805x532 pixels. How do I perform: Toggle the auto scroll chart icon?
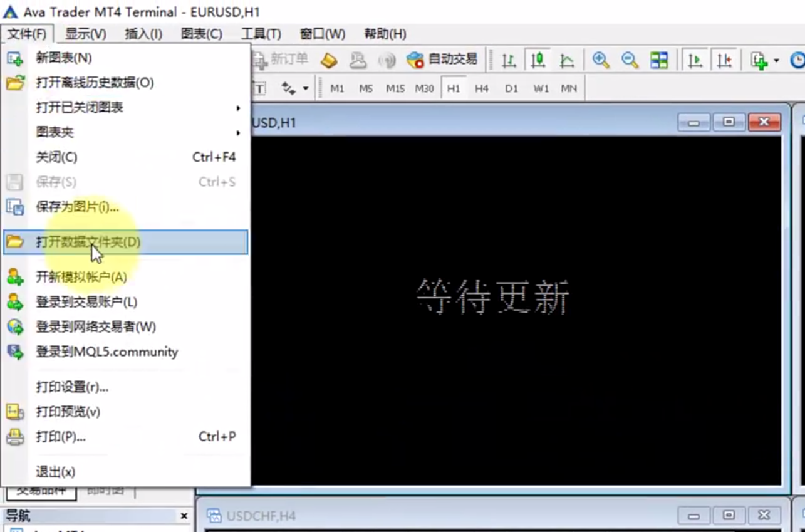point(695,60)
